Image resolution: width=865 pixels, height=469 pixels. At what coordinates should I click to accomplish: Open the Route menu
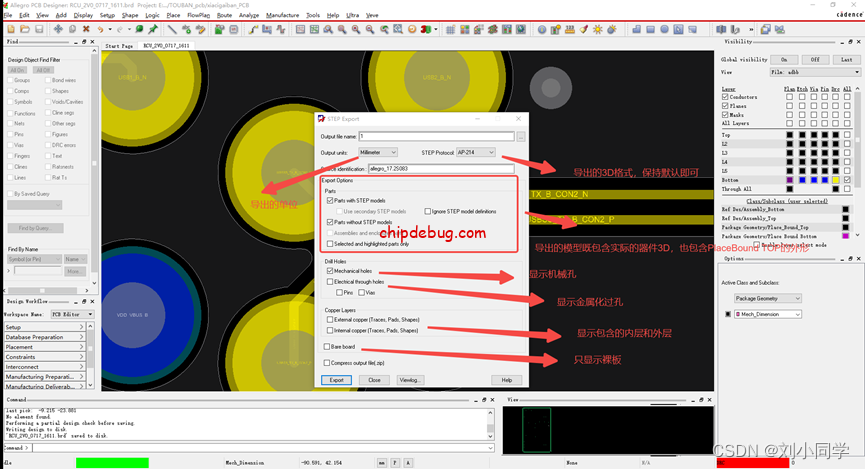coord(224,15)
